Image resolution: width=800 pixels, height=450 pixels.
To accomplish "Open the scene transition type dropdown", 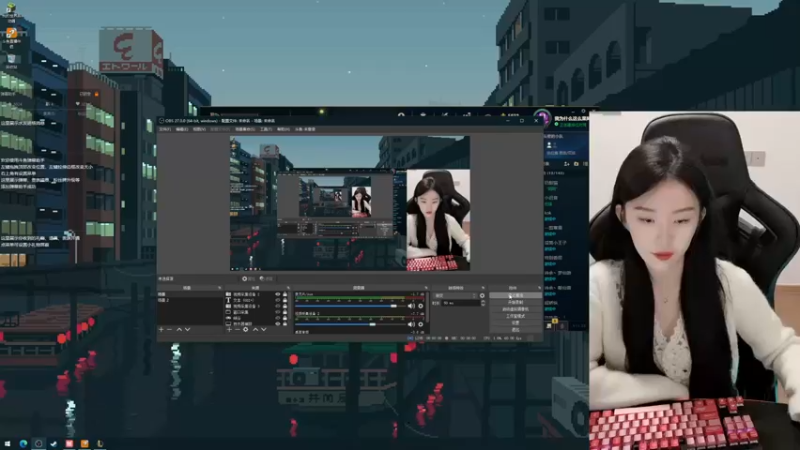I will click(x=455, y=295).
